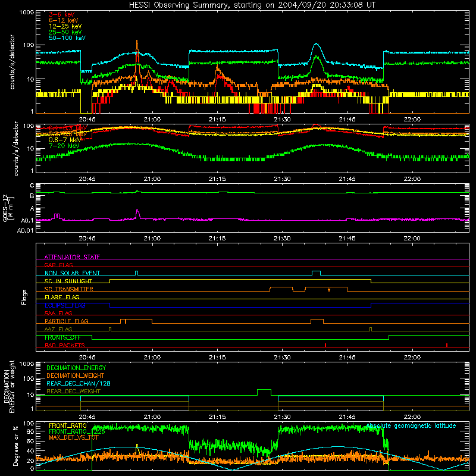The height and width of the screenshot is (476, 476).
Task: Click the Degrees or % axis label
Action: click(x=15, y=446)
